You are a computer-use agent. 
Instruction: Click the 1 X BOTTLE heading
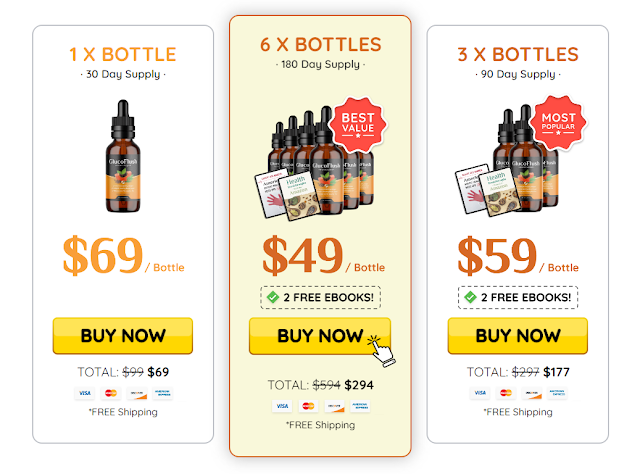[x=123, y=54]
